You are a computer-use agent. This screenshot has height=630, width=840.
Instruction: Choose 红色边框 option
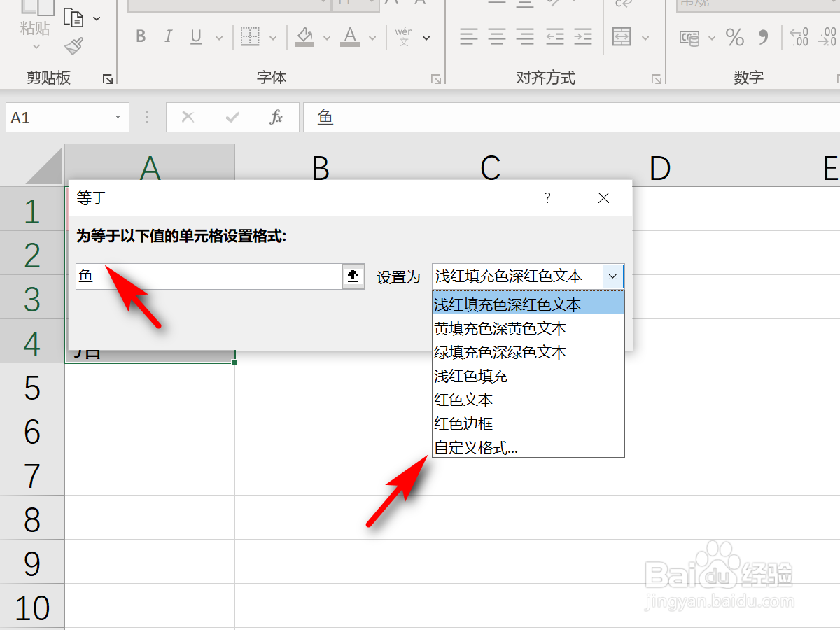[x=528, y=423]
